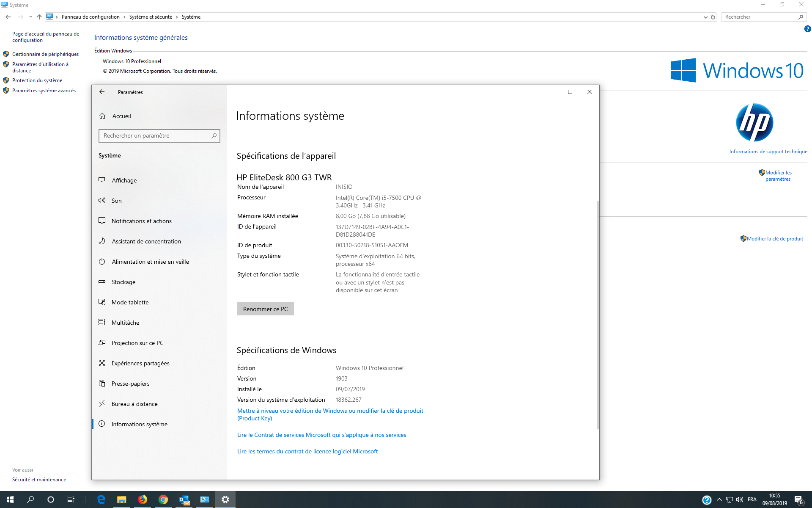Show hidden system tray icons

719,500
